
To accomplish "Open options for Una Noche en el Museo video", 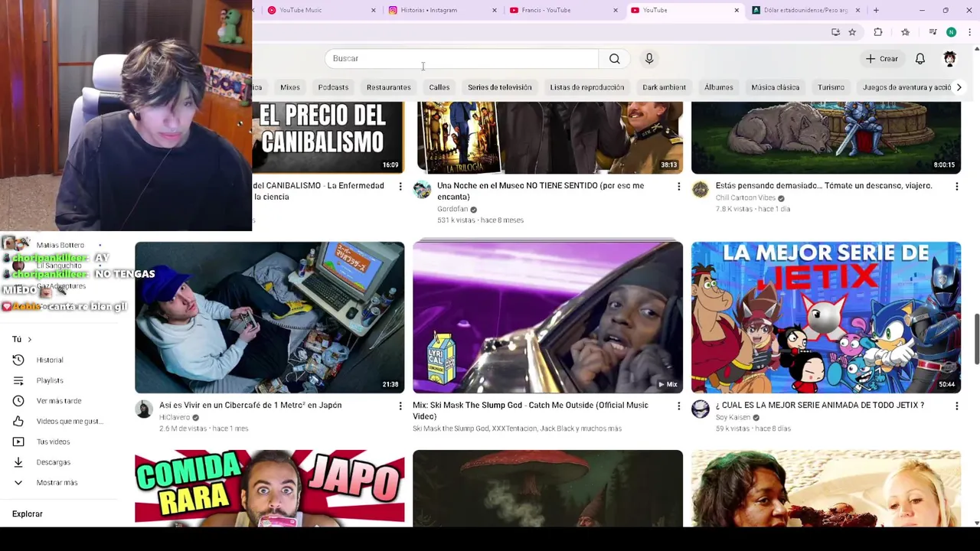I will (678, 186).
